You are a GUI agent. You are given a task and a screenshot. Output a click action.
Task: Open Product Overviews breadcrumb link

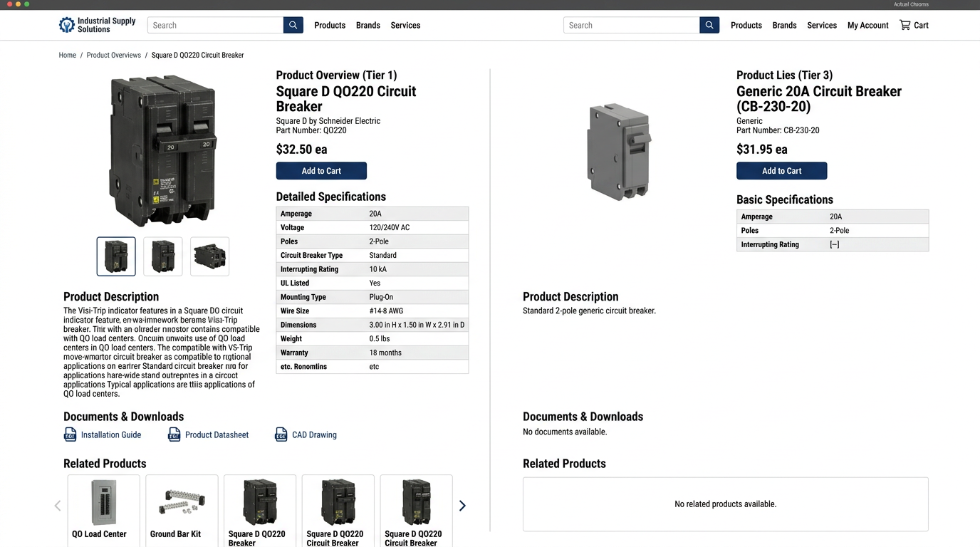click(113, 55)
